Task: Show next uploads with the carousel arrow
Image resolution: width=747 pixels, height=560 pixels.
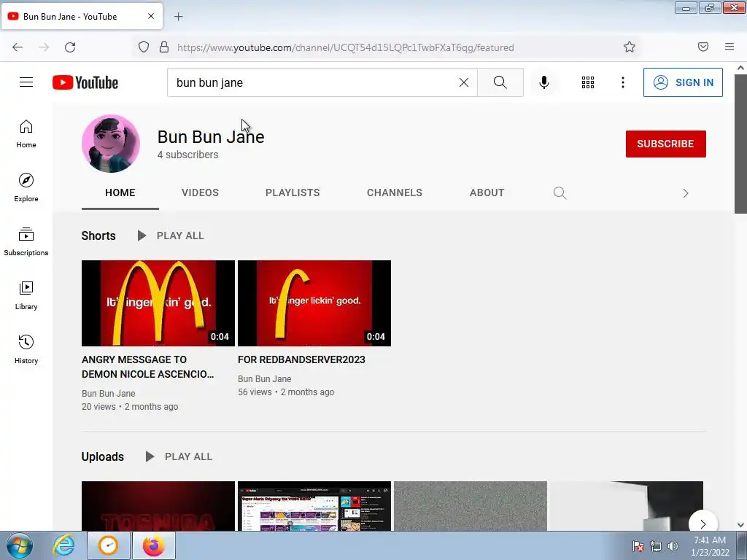Action: [x=703, y=524]
